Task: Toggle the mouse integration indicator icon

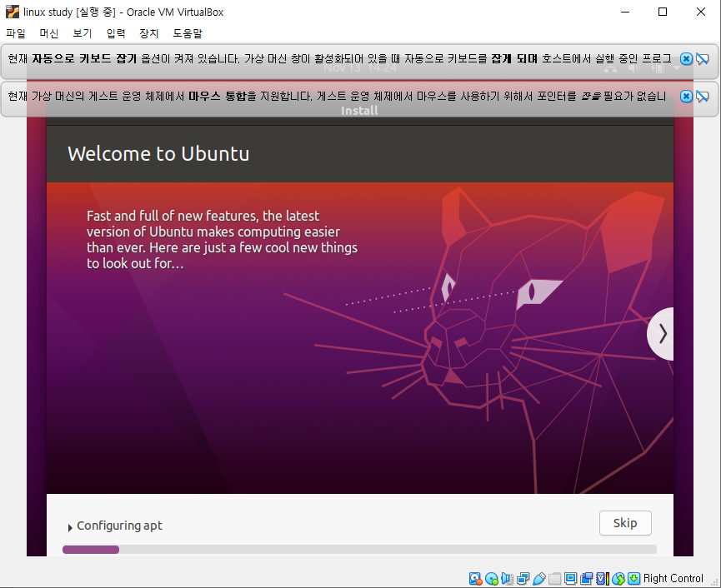Action: [x=618, y=578]
